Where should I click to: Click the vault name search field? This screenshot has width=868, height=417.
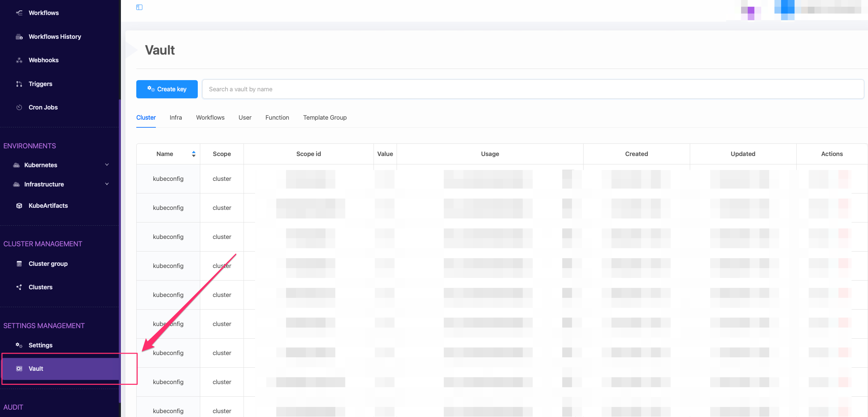533,89
